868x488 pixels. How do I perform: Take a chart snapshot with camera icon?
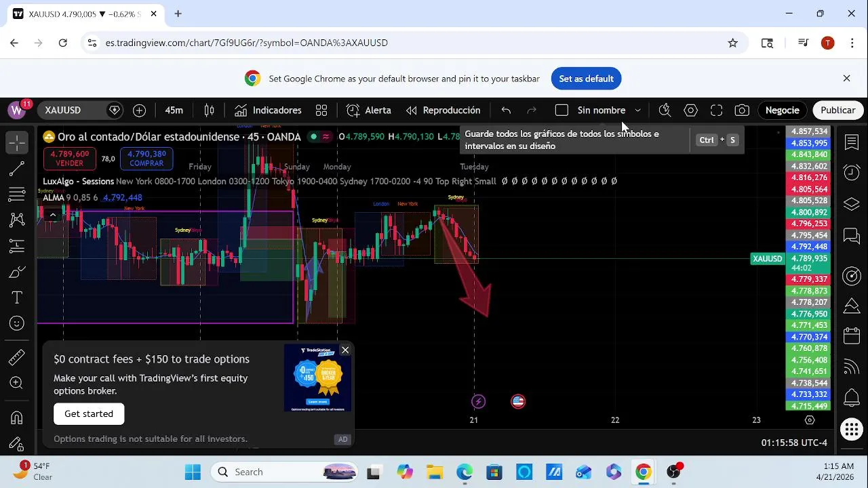[743, 110]
